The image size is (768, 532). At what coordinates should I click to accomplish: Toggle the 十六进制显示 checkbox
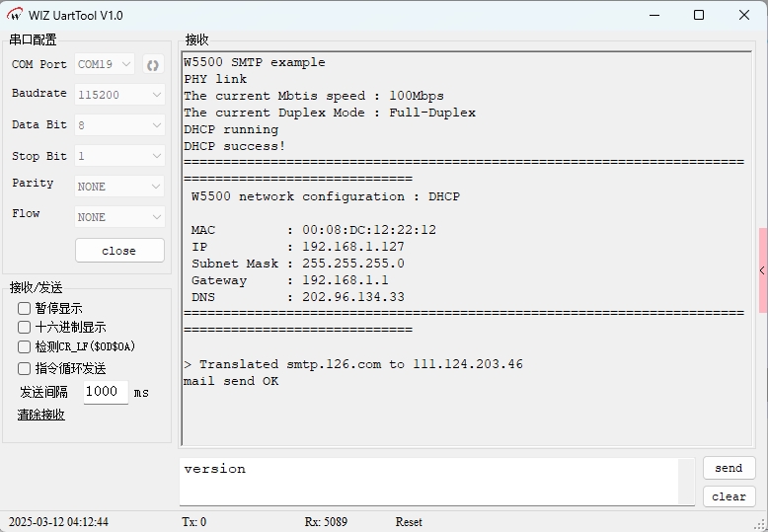pyautogui.click(x=25, y=327)
